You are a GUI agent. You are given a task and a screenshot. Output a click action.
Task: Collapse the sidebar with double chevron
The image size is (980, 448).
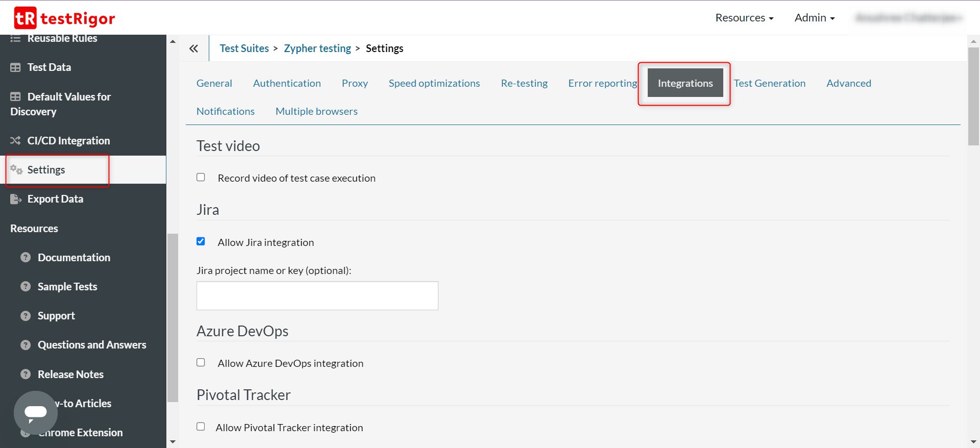pyautogui.click(x=193, y=48)
